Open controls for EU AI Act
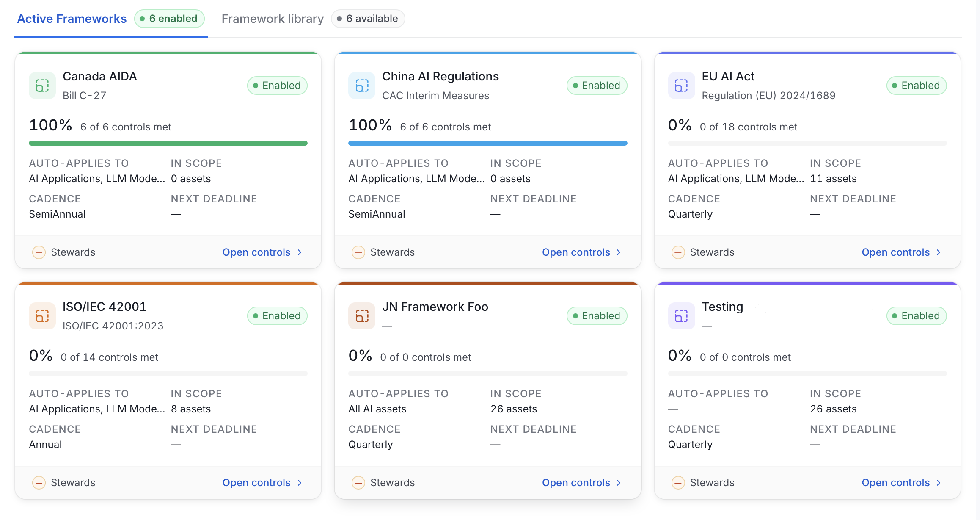 [902, 252]
